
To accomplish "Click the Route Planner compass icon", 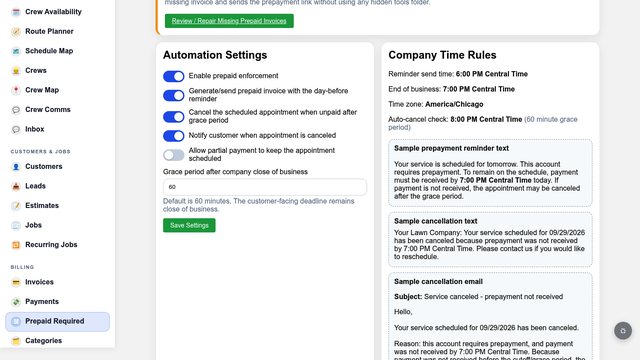I will click(16, 31).
